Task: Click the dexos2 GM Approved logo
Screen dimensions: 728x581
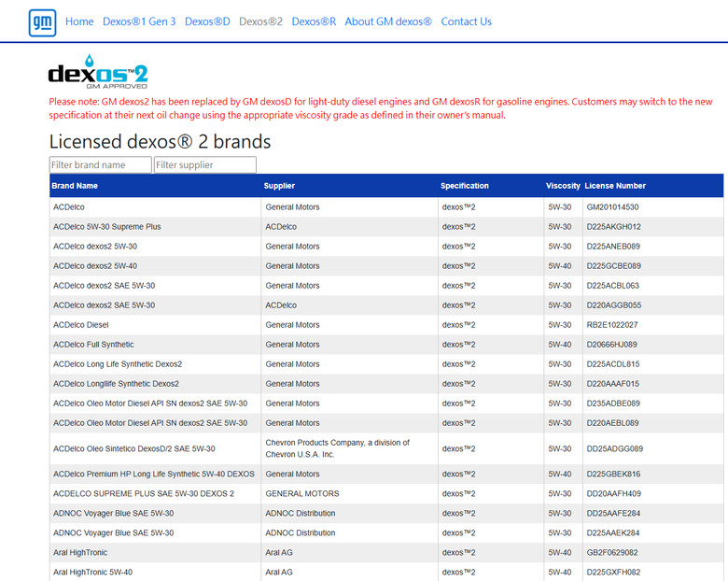Action: pos(98,72)
